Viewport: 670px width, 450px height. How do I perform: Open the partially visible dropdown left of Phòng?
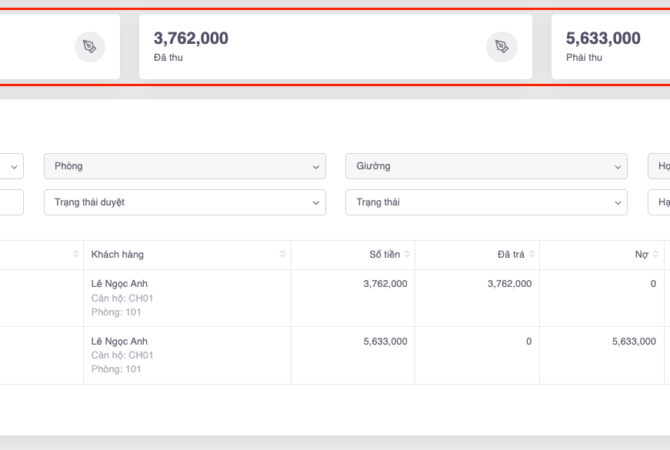pyautogui.click(x=12, y=166)
